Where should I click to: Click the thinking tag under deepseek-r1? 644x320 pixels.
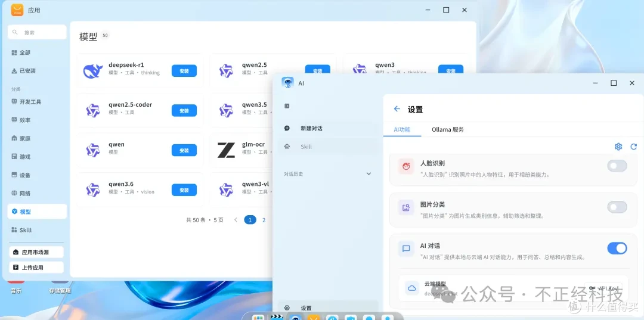click(x=150, y=73)
